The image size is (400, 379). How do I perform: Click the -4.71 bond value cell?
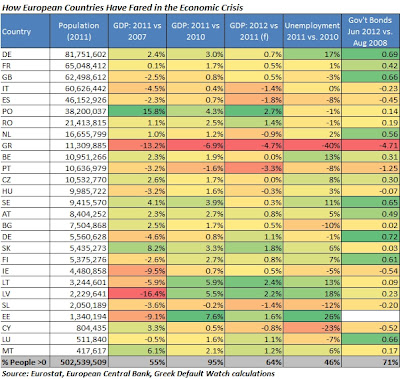point(370,145)
